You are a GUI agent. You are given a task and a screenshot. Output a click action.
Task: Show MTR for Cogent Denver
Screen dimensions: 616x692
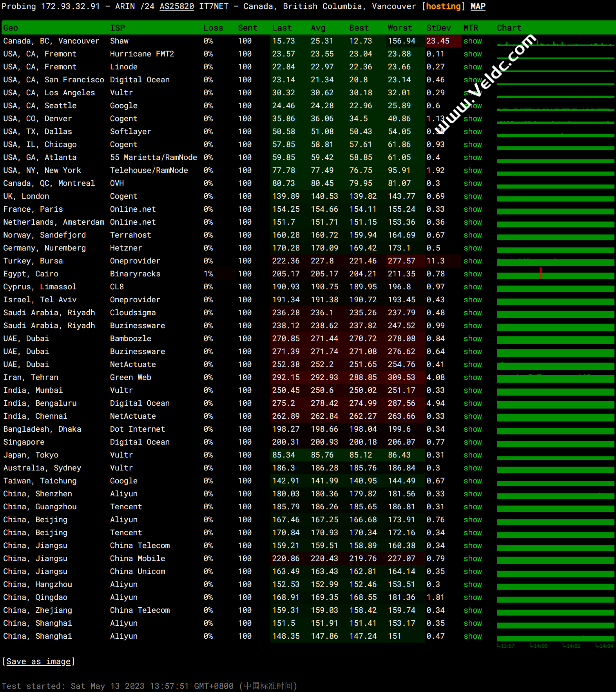coord(473,118)
